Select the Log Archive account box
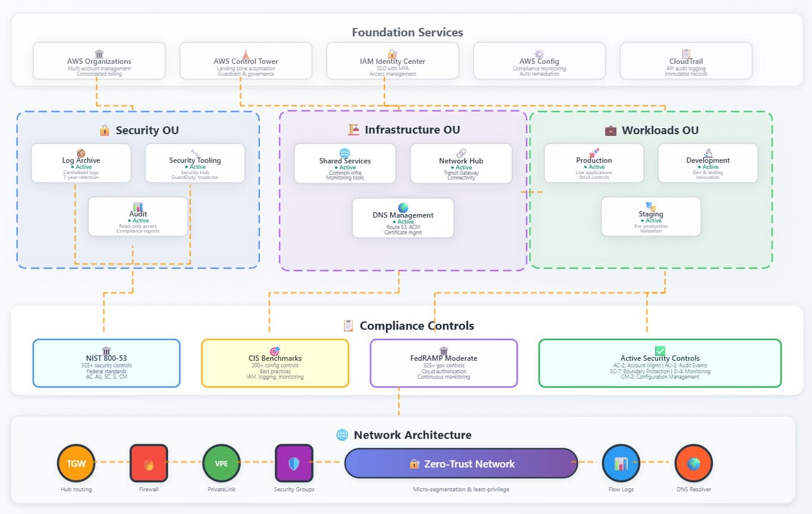This screenshot has height=514, width=812. tap(81, 163)
